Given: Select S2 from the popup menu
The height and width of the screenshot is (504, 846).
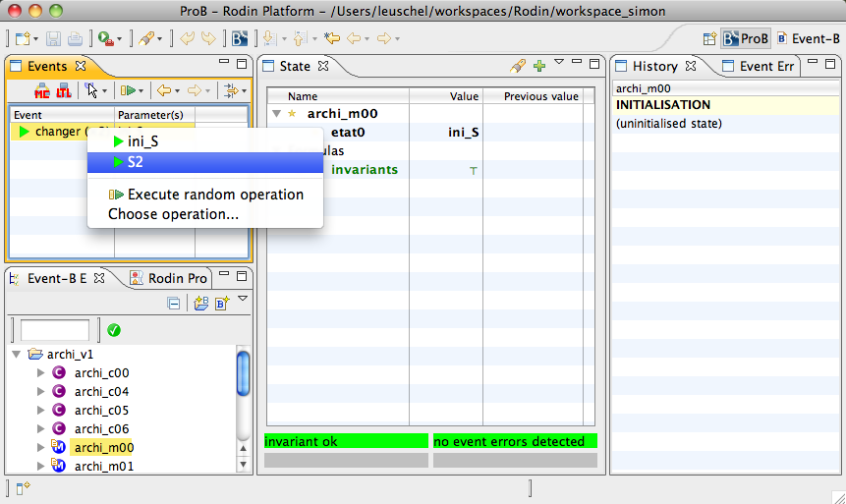Looking at the screenshot, I should coord(136,162).
